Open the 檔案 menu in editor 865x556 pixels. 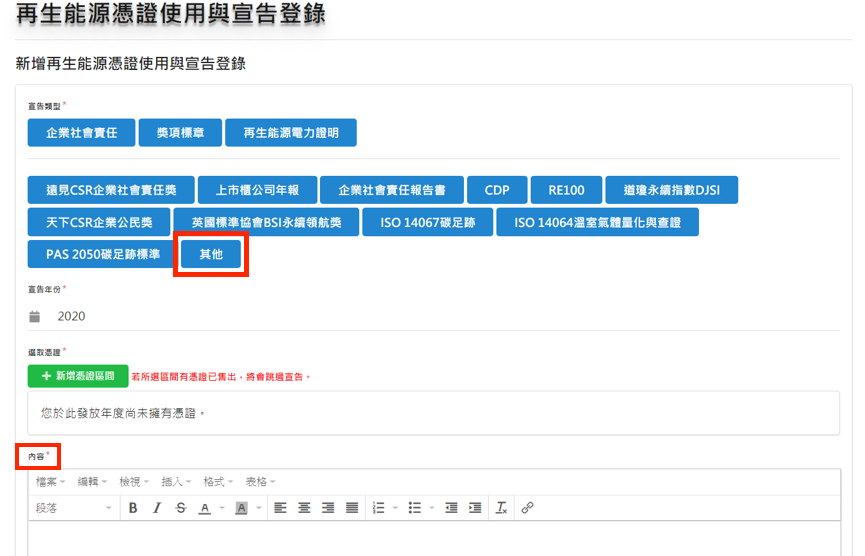50,482
